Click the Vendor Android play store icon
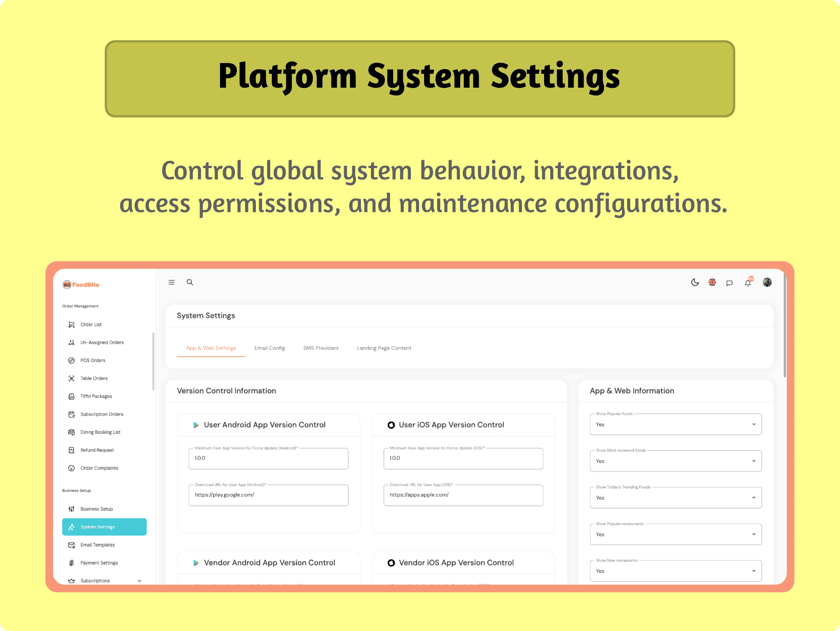 [196, 563]
